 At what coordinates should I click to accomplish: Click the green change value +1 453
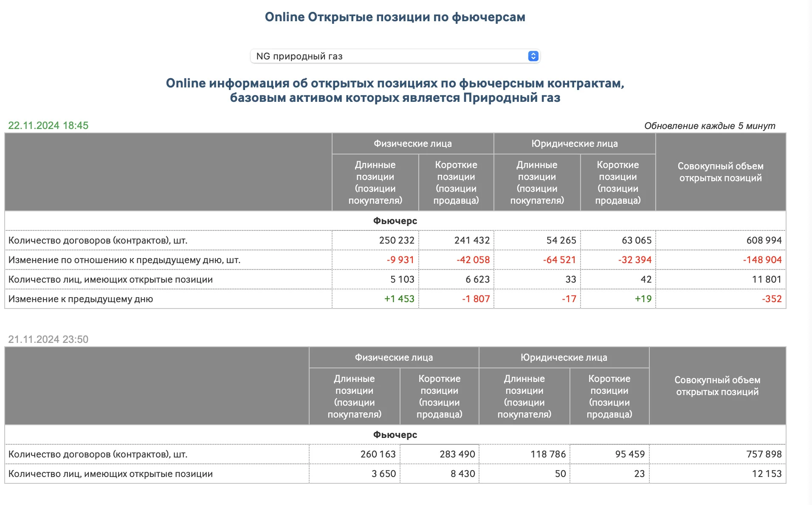(x=399, y=299)
